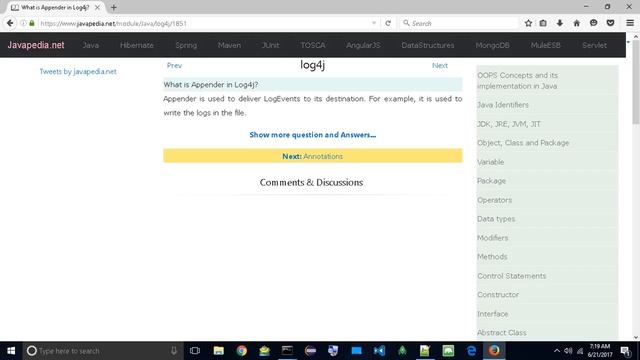
Task: Switch to Firefox in the taskbar
Action: pyautogui.click(x=494, y=351)
